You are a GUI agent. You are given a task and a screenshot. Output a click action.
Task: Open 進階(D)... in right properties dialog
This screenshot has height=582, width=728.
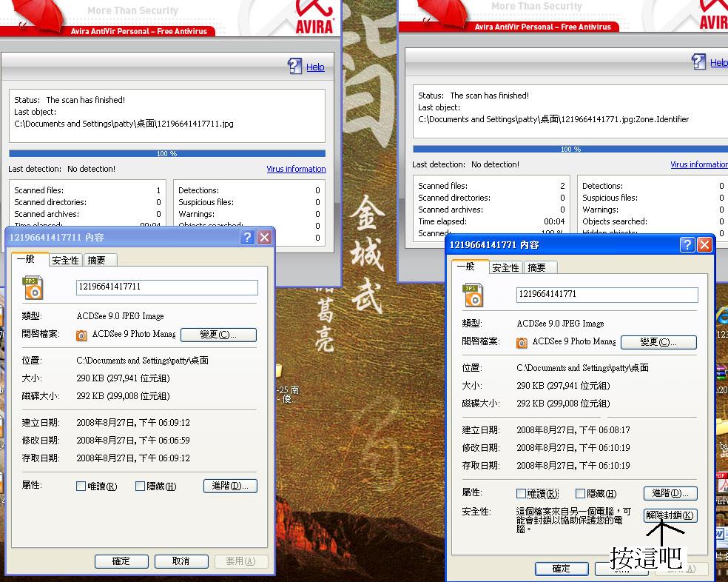[x=670, y=493]
